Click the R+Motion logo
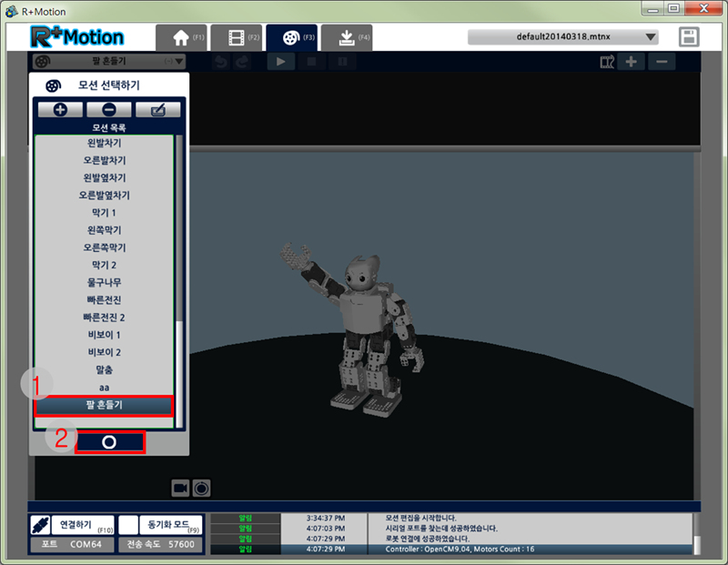The height and width of the screenshot is (565, 728). (x=77, y=37)
